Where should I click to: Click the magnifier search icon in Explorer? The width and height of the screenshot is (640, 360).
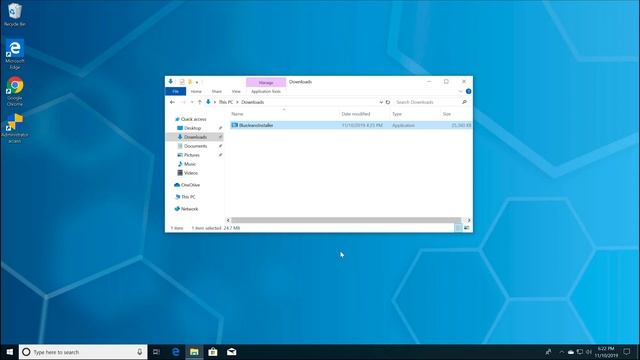point(464,102)
